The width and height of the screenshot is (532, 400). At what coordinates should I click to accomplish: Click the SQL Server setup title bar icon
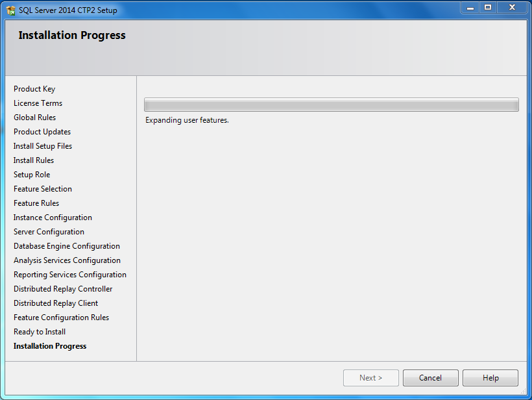pyautogui.click(x=10, y=10)
